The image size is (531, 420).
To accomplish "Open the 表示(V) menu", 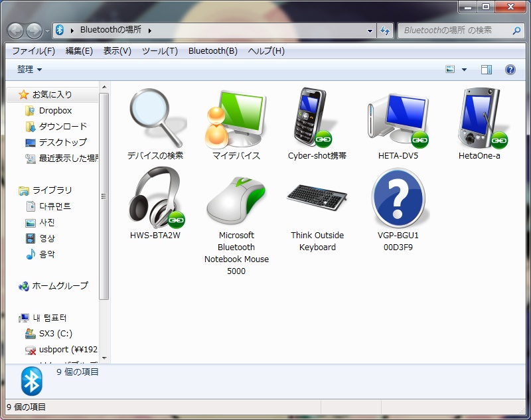I will [117, 51].
